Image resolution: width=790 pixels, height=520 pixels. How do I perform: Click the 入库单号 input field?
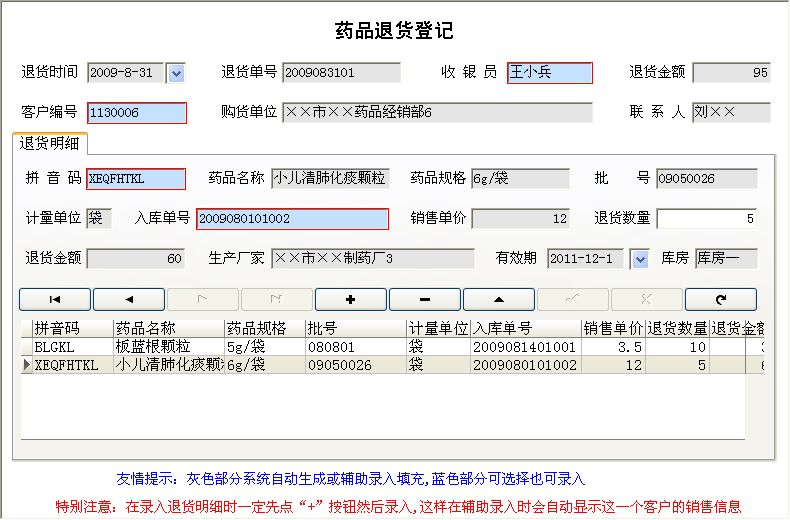click(x=292, y=219)
